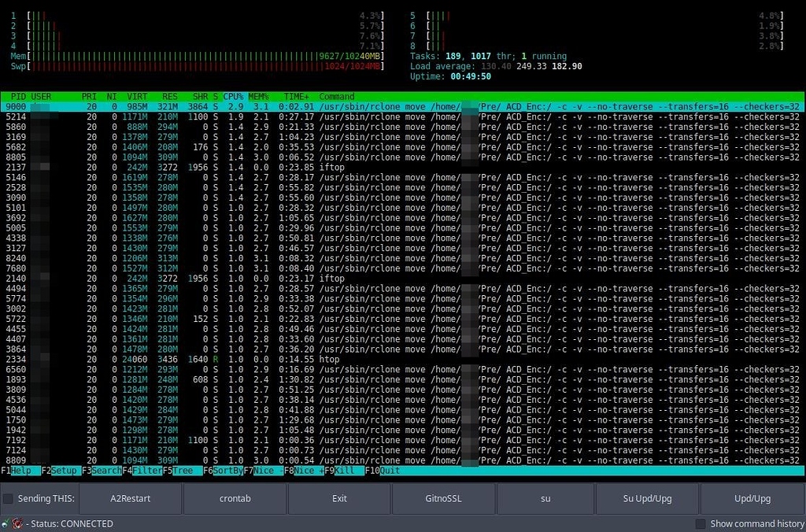Open htop F2 Setup
806x532 pixels.
pyautogui.click(x=61, y=471)
